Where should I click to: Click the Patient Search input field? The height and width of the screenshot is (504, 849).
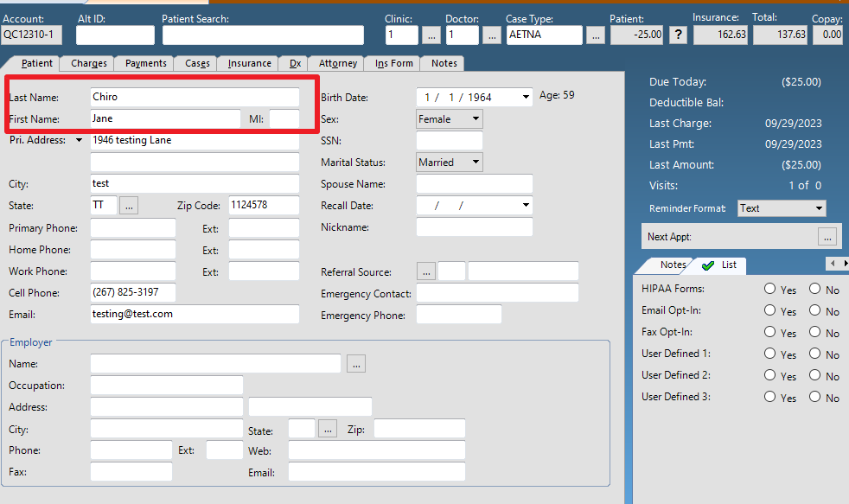pos(263,35)
